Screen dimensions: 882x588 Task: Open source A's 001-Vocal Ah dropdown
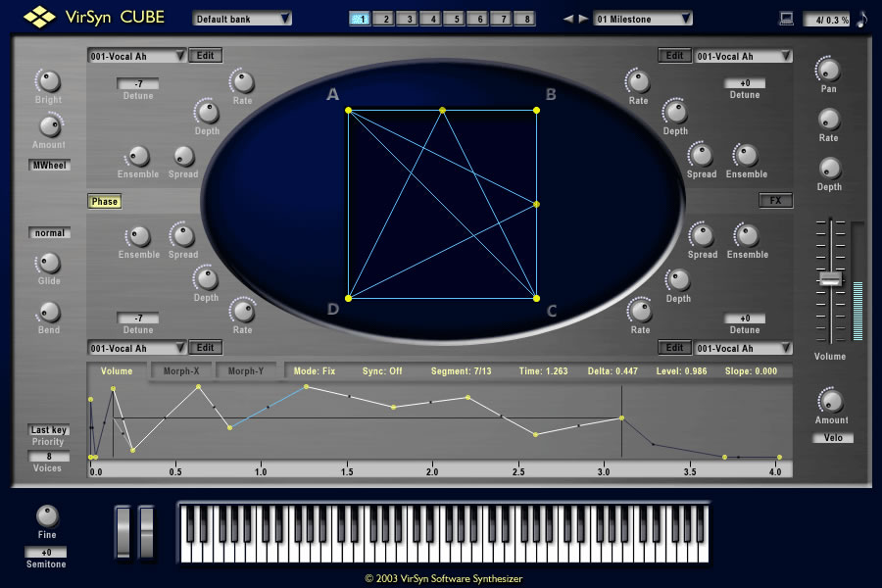point(136,56)
